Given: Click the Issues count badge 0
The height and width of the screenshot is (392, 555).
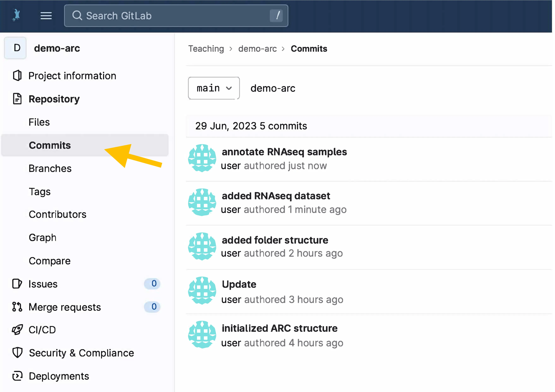Looking at the screenshot, I should [152, 284].
